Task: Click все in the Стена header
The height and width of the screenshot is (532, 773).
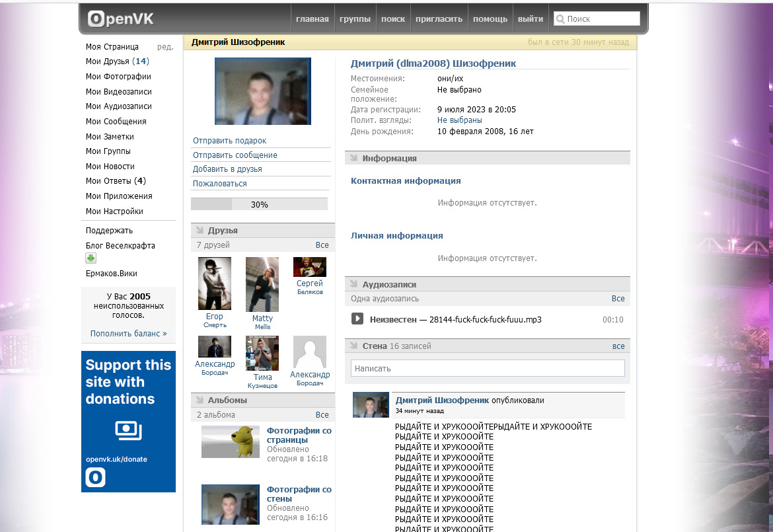Action: click(618, 346)
